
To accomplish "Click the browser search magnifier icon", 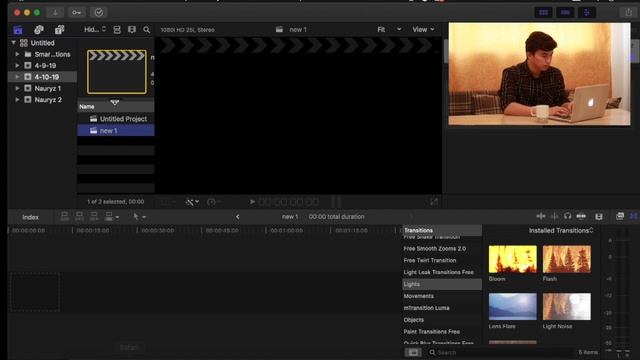I will (147, 30).
